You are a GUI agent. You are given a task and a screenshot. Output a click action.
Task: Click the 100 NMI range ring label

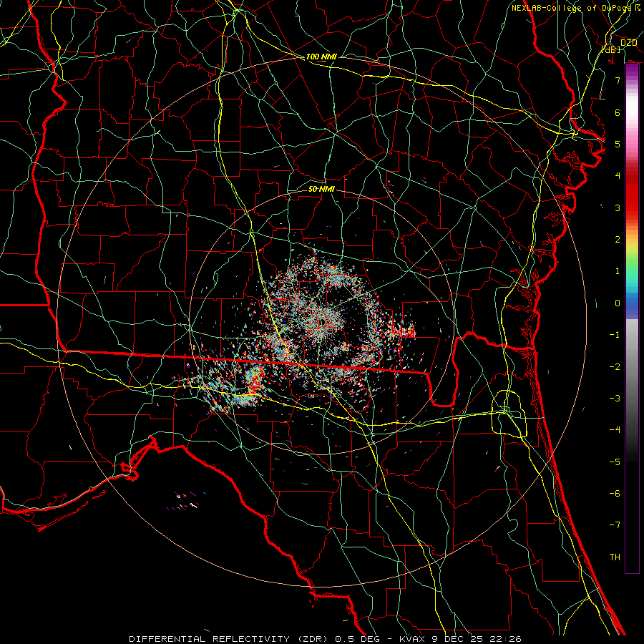(x=321, y=57)
